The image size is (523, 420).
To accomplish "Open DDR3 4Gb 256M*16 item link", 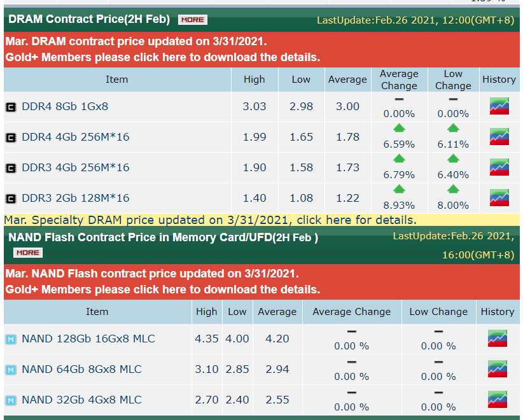I will (x=75, y=167).
